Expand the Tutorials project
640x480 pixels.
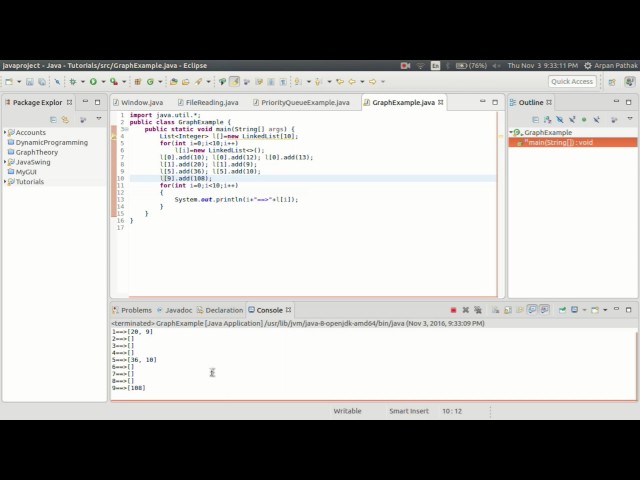tap(5, 182)
